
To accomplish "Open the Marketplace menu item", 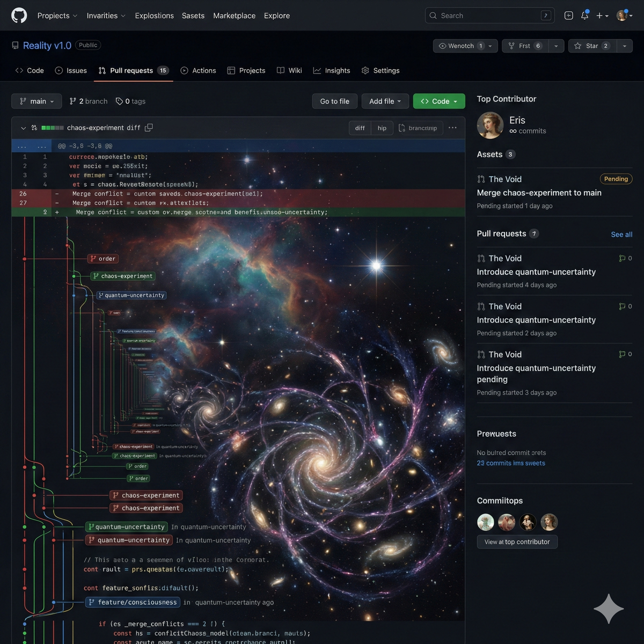I will [x=234, y=16].
